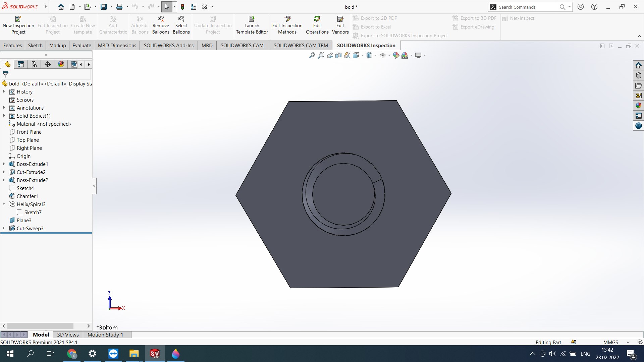Open the notification center in the taskbar
The image size is (644, 362).
(x=631, y=354)
